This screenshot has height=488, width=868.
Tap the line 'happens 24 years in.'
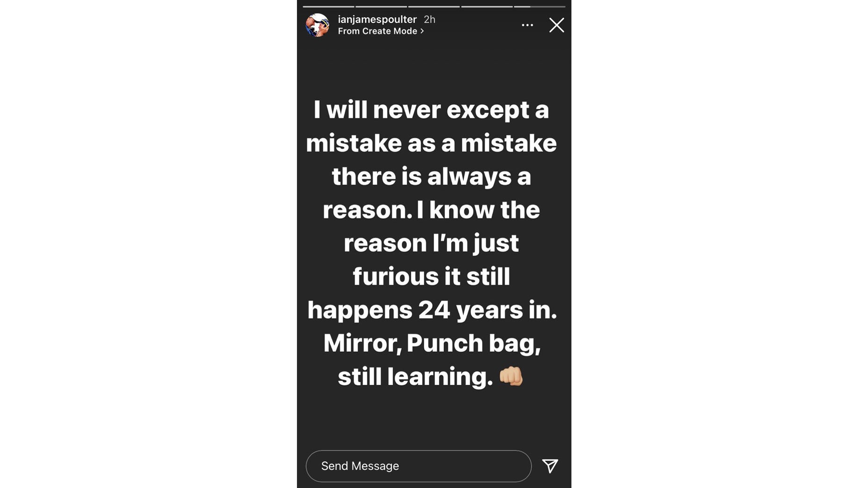pos(432,310)
